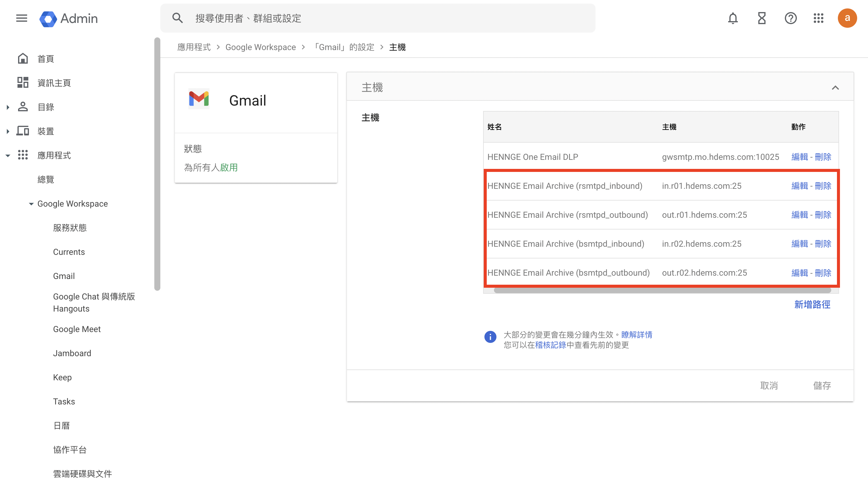
Task: Click the Google Admin logo
Action: click(x=68, y=18)
